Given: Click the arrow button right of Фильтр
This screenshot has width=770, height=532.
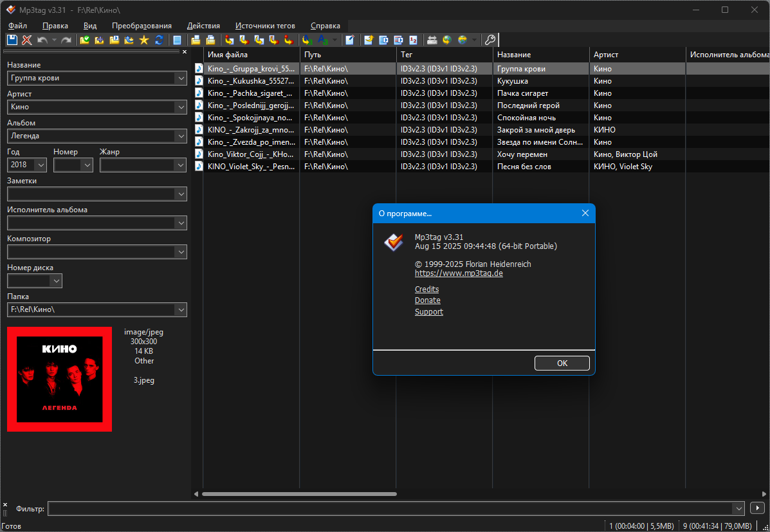Looking at the screenshot, I should click(757, 508).
